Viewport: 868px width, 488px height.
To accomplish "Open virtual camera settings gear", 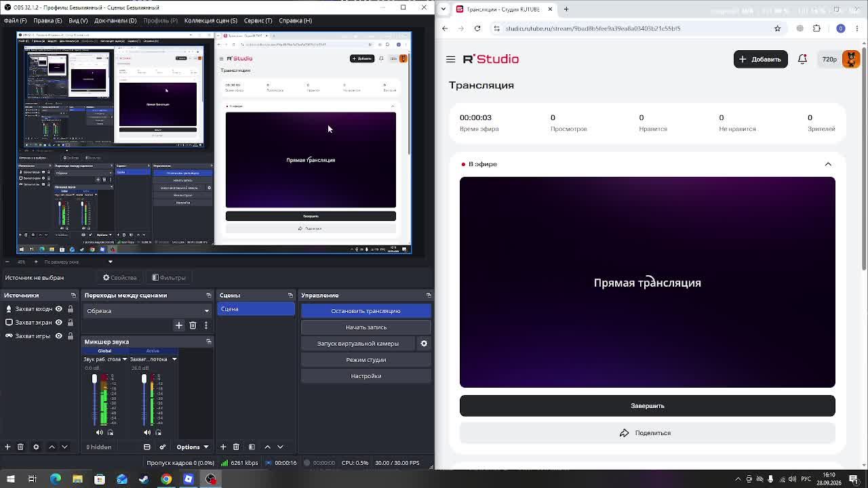I will pos(424,344).
